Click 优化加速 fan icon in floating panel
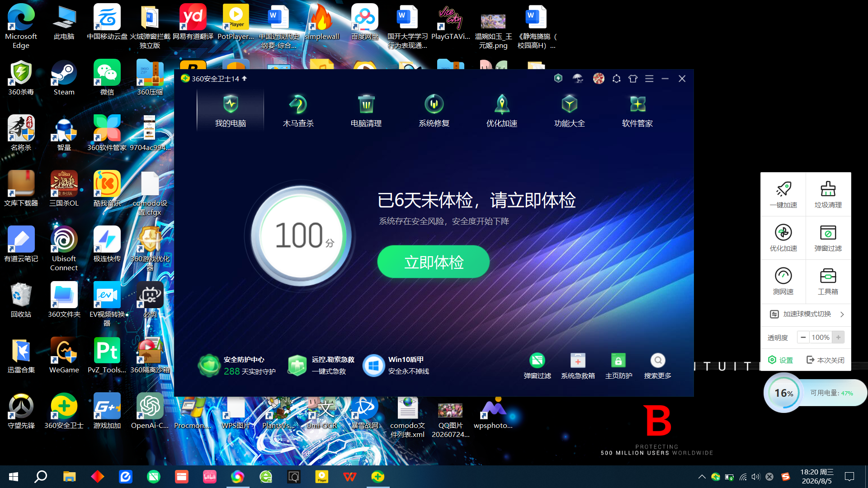Viewport: 868px width, 488px height. point(783,238)
